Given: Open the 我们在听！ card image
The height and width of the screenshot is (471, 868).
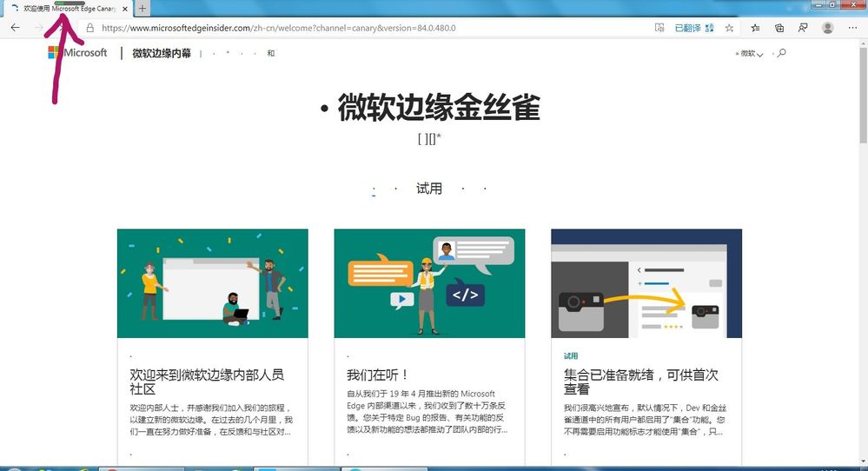Looking at the screenshot, I should (x=429, y=283).
